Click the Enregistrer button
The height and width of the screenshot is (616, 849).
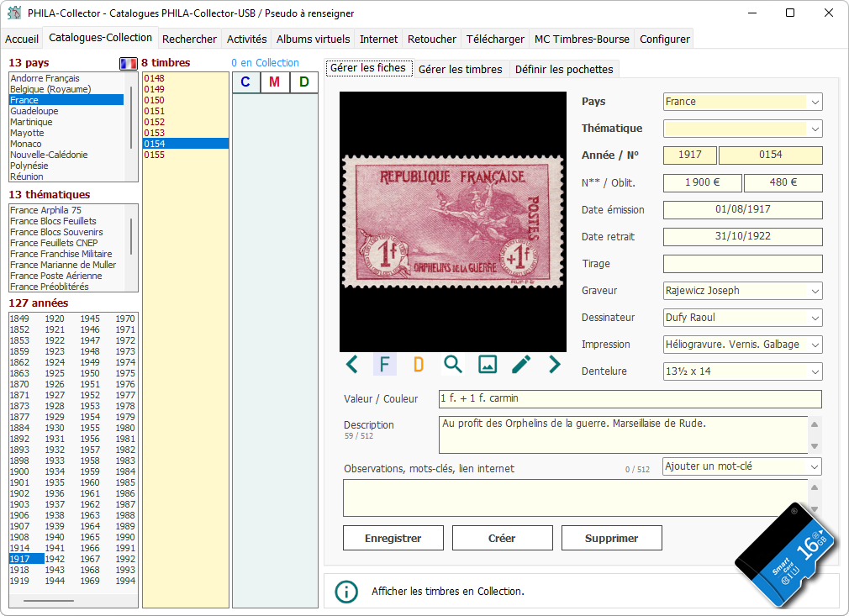[x=393, y=538]
